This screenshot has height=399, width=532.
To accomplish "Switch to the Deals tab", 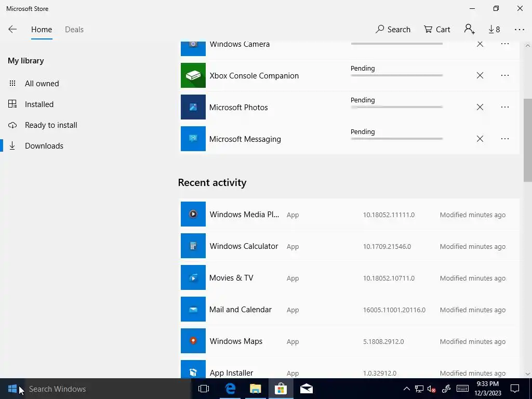I will 74,30.
